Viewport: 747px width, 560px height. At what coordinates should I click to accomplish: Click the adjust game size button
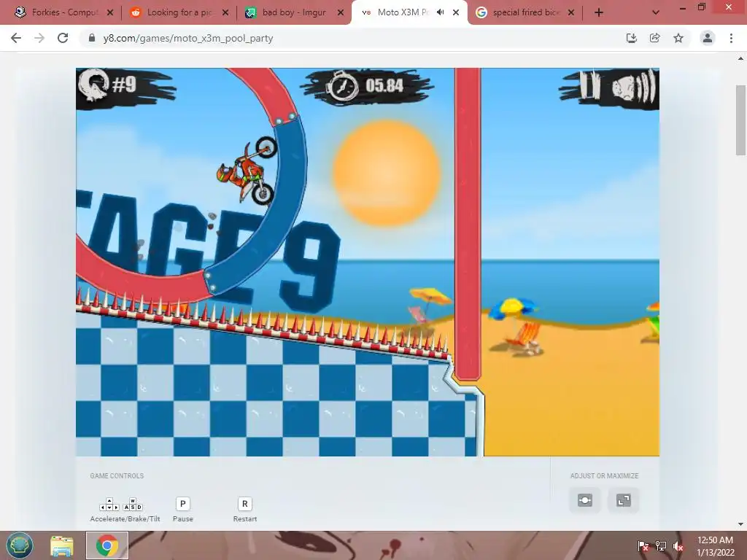click(x=585, y=500)
